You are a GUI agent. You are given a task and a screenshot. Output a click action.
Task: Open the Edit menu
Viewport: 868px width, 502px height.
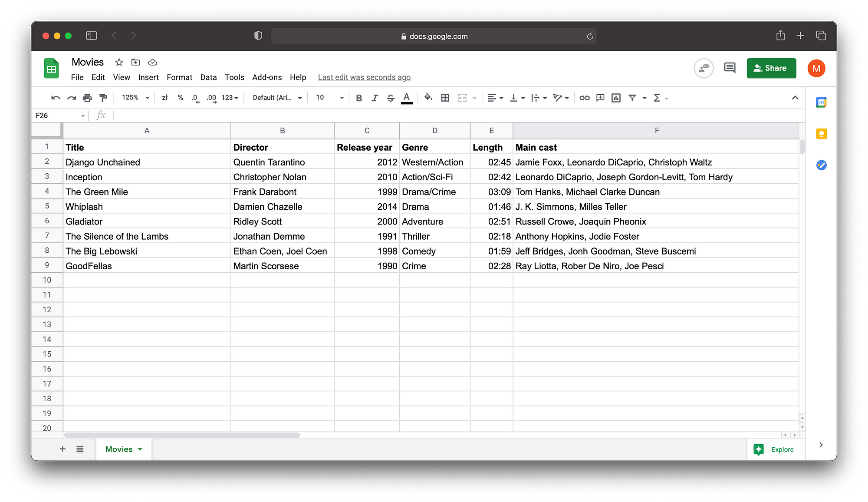click(98, 77)
